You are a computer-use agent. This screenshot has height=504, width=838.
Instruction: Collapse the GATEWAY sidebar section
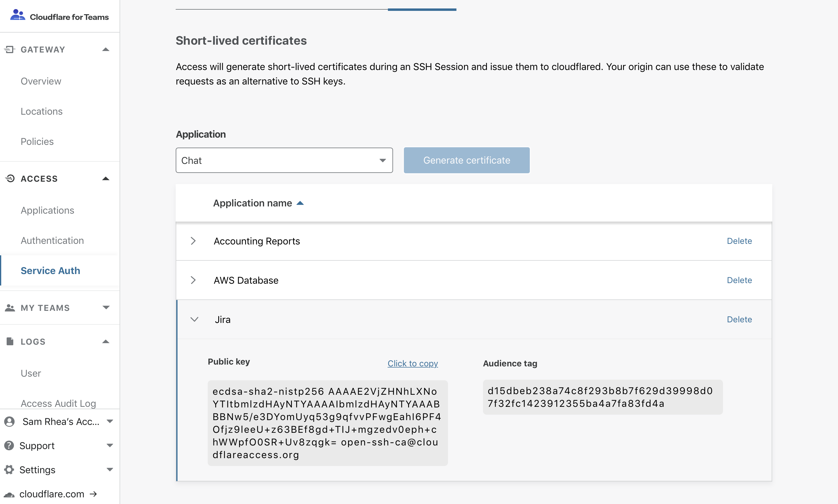point(106,49)
